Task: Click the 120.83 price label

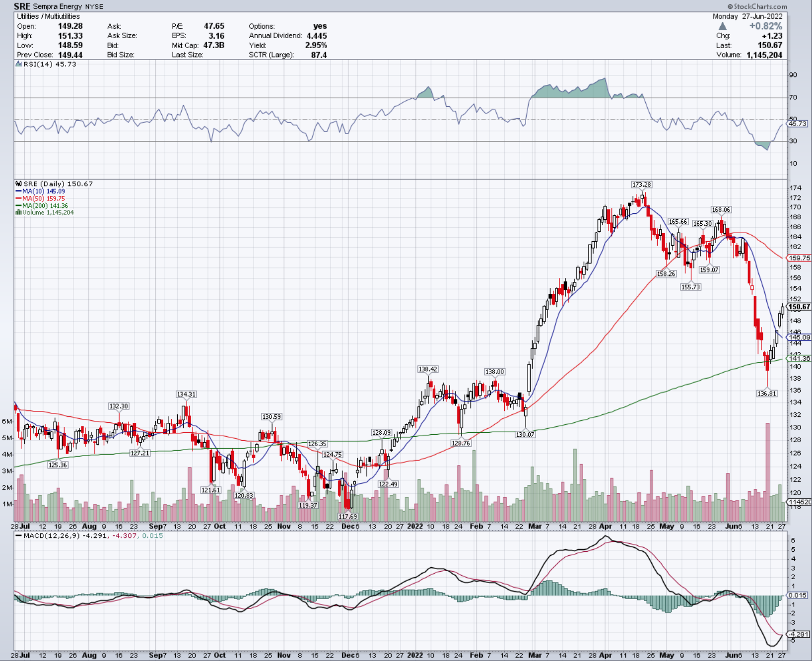Action: tap(244, 495)
